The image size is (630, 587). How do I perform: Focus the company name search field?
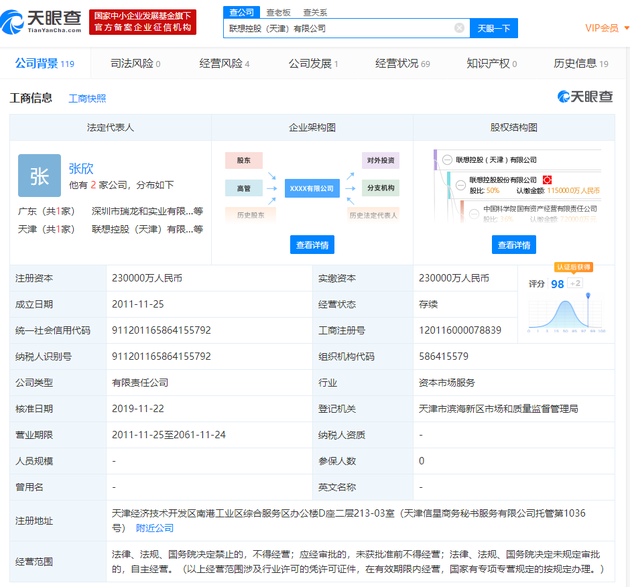click(340, 29)
